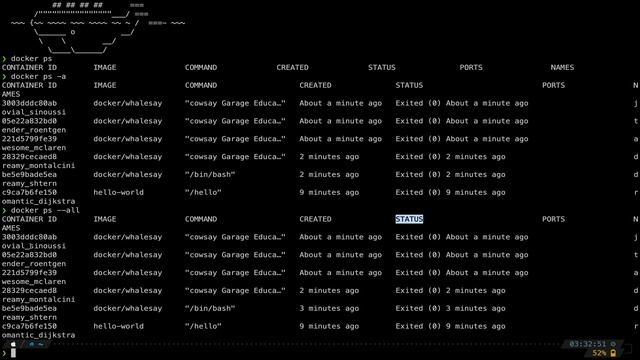Click the COMMAND header under docker ps --all
The height and width of the screenshot is (360, 640).
pyautogui.click(x=201, y=219)
